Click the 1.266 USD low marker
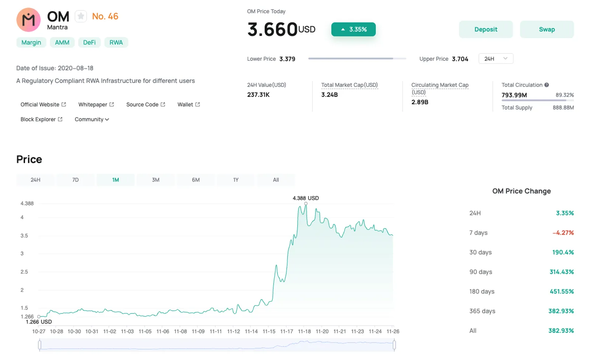The height and width of the screenshot is (364, 590). pyautogui.click(x=39, y=316)
